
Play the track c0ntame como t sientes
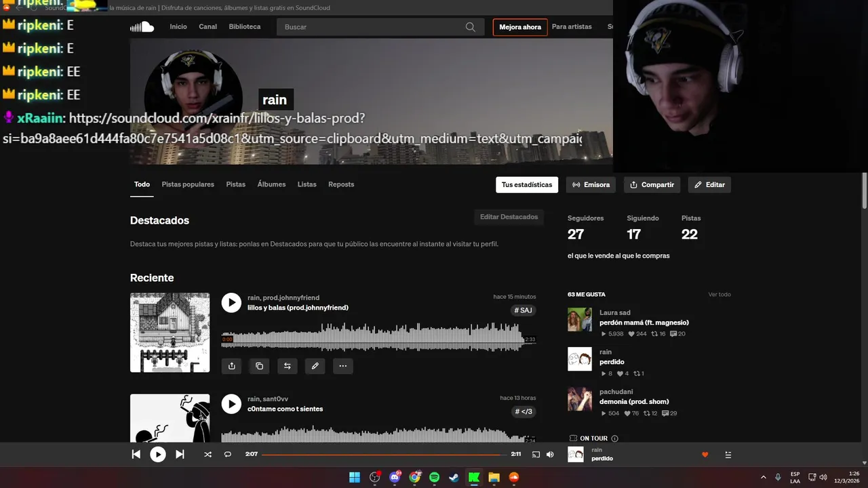pyautogui.click(x=231, y=404)
